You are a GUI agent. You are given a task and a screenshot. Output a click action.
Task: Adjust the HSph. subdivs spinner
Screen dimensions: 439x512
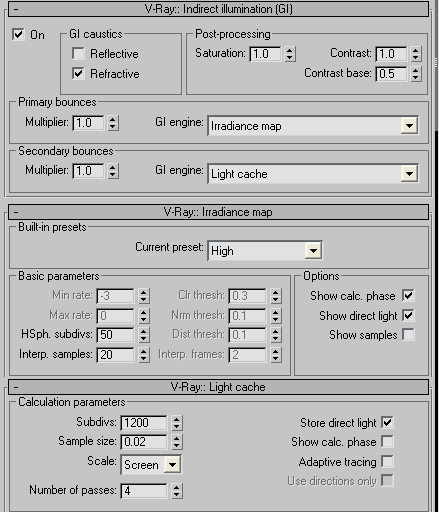[143, 334]
